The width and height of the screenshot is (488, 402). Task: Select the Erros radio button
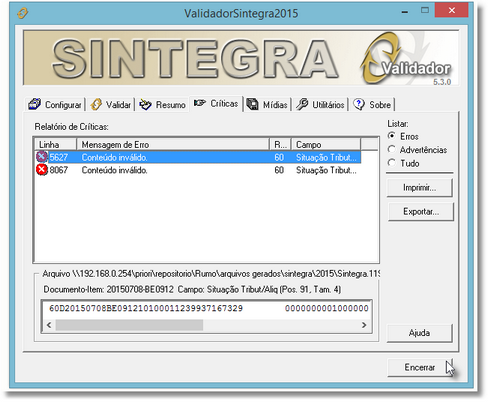coord(392,136)
